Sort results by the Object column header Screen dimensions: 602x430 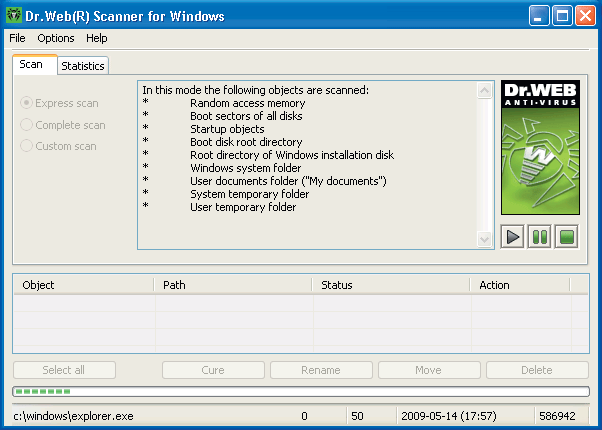click(x=84, y=285)
